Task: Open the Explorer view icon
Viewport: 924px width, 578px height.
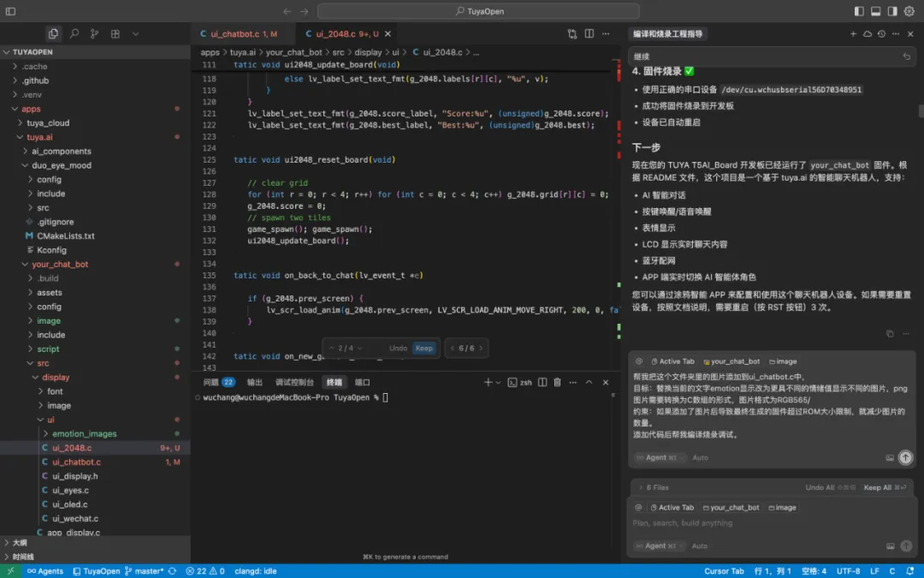Action: (x=53, y=33)
